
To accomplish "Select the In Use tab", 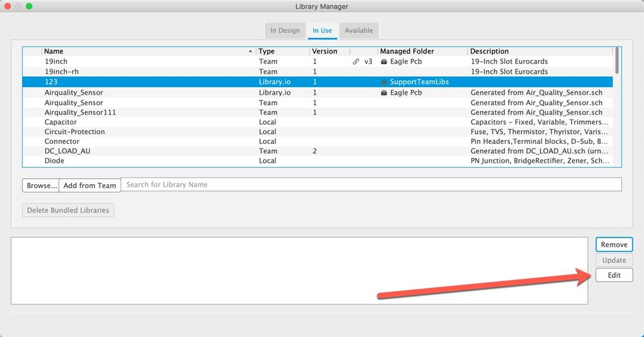I will [x=322, y=30].
